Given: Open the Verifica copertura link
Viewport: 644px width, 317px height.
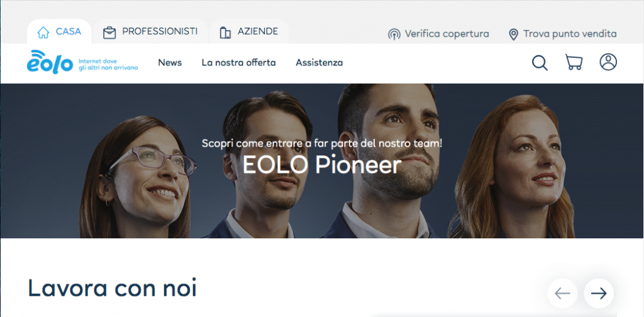Looking at the screenshot, I should click(x=447, y=34).
